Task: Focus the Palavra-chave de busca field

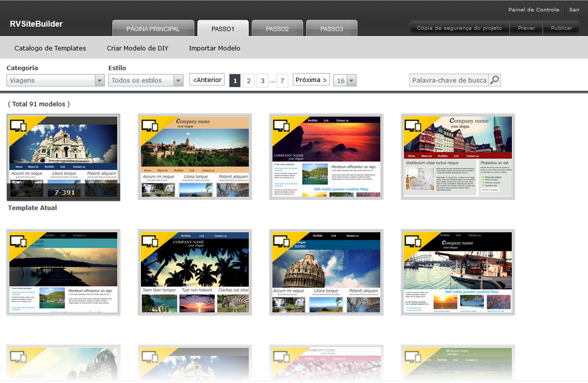Action: point(449,80)
